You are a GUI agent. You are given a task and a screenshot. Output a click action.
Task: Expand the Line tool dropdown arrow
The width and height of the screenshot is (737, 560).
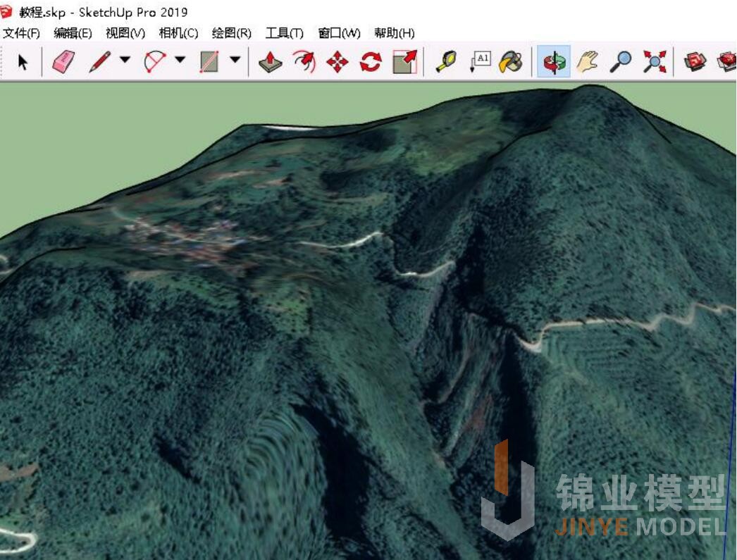pyautogui.click(x=125, y=60)
